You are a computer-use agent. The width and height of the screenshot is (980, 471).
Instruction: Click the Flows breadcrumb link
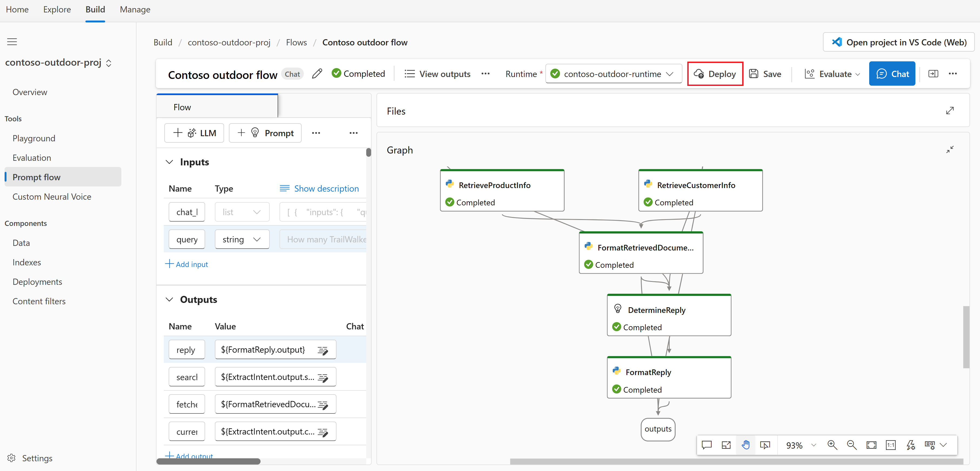(296, 42)
